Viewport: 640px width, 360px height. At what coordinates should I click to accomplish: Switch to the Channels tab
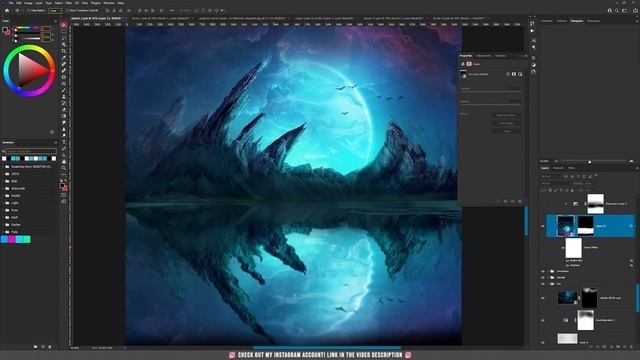pyautogui.click(x=558, y=168)
